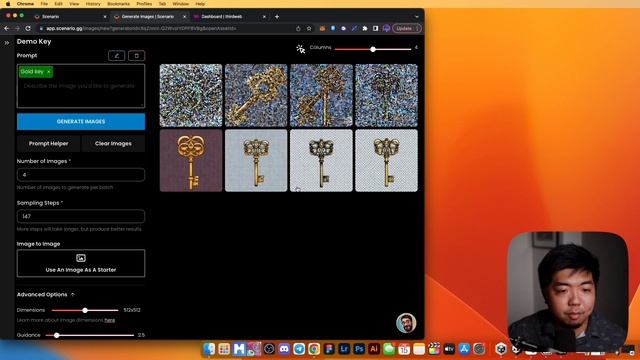Select the Generate Images Scenario tab
This screenshot has width=640, height=360.
(x=147, y=17)
